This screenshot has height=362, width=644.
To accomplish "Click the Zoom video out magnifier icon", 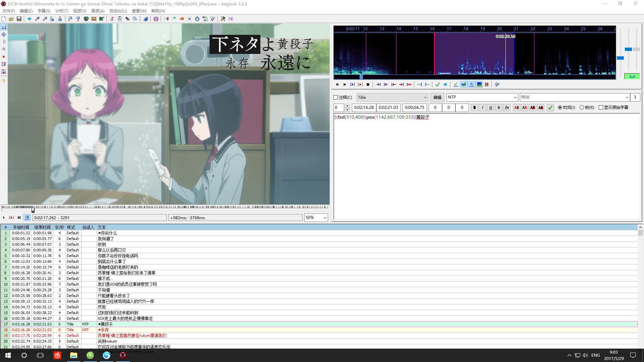I will (45, 19).
